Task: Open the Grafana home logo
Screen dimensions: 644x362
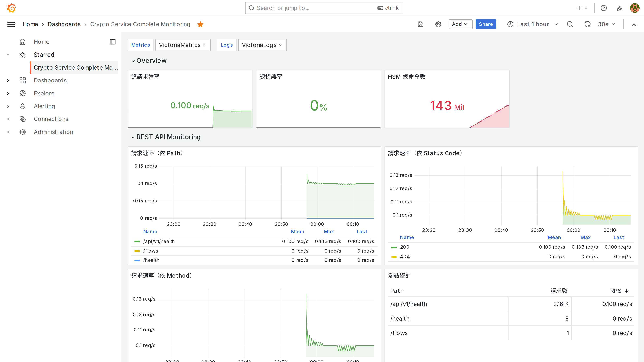Action: (11, 8)
